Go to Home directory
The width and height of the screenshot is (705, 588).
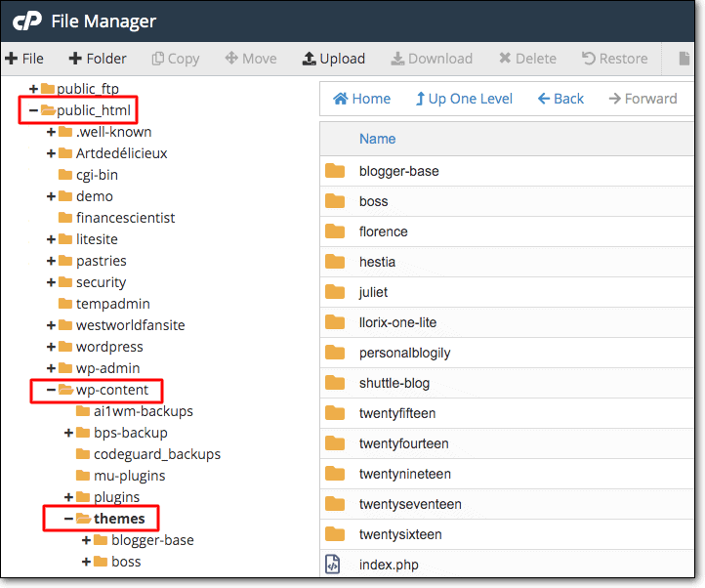(362, 99)
